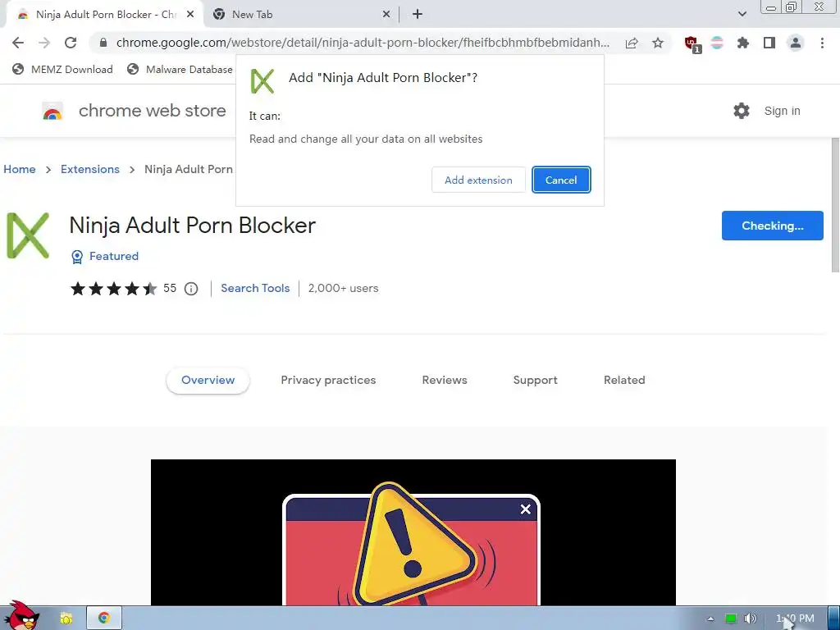Viewport: 840px width, 630px height.
Task: Click the warning sign preview image
Action: (413, 532)
